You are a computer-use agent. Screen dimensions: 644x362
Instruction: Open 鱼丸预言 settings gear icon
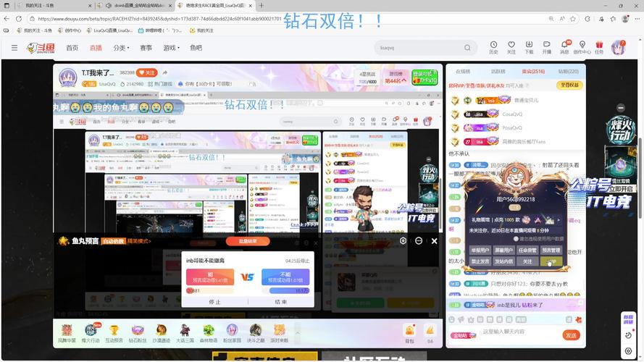[403, 241]
